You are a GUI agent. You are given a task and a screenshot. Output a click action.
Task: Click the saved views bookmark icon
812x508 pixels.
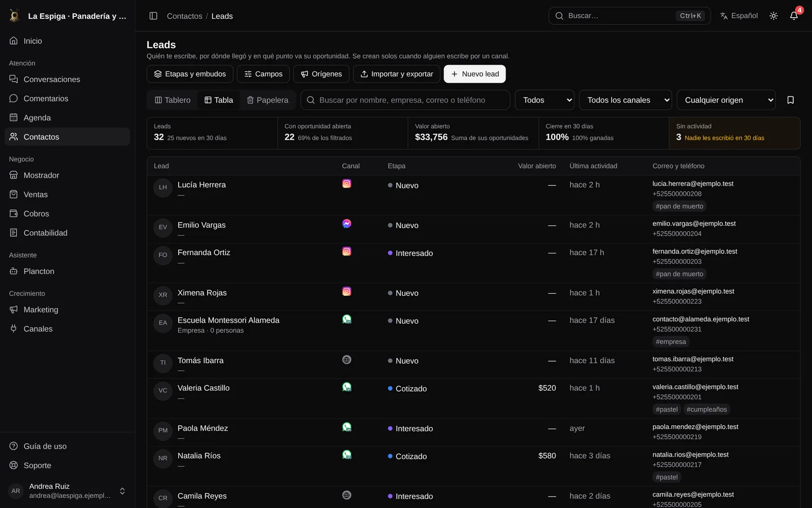tap(790, 100)
